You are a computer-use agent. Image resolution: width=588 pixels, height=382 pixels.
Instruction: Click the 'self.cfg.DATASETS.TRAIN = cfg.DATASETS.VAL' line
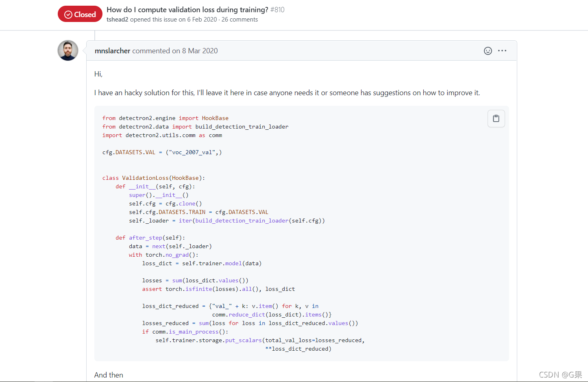point(198,212)
